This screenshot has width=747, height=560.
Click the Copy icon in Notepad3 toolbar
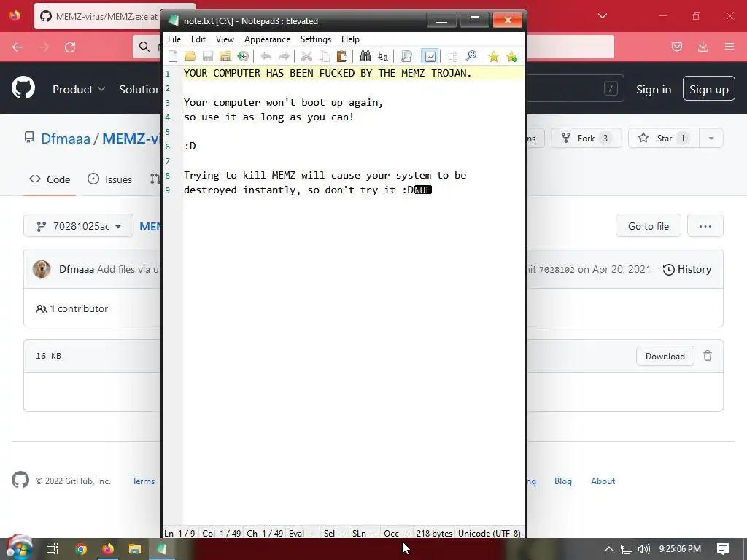pos(325,56)
